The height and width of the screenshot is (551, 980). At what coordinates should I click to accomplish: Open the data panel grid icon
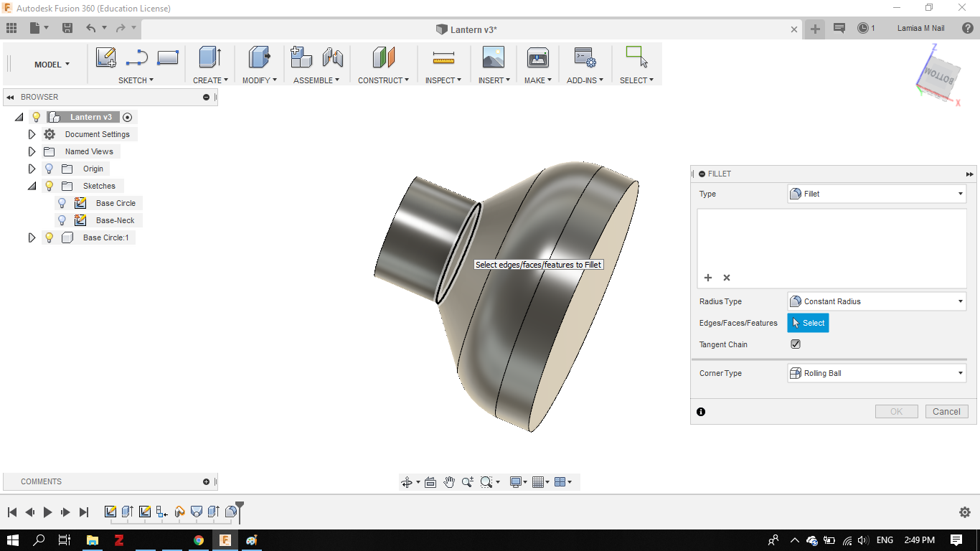pyautogui.click(x=11, y=28)
